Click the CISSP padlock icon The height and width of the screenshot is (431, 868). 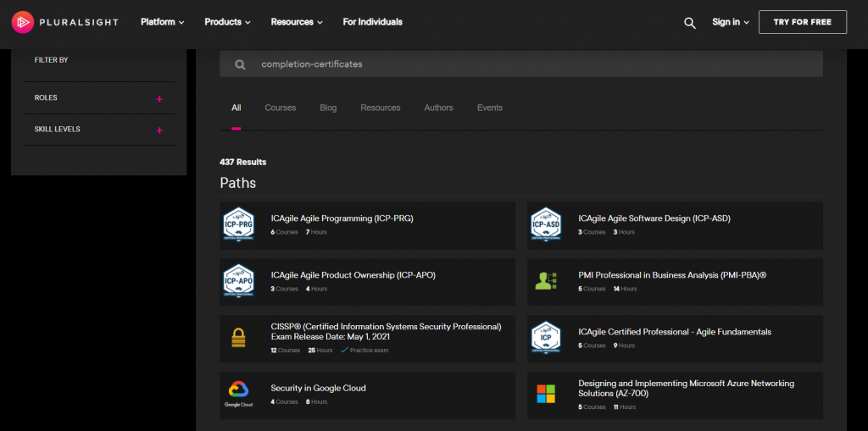[238, 338]
